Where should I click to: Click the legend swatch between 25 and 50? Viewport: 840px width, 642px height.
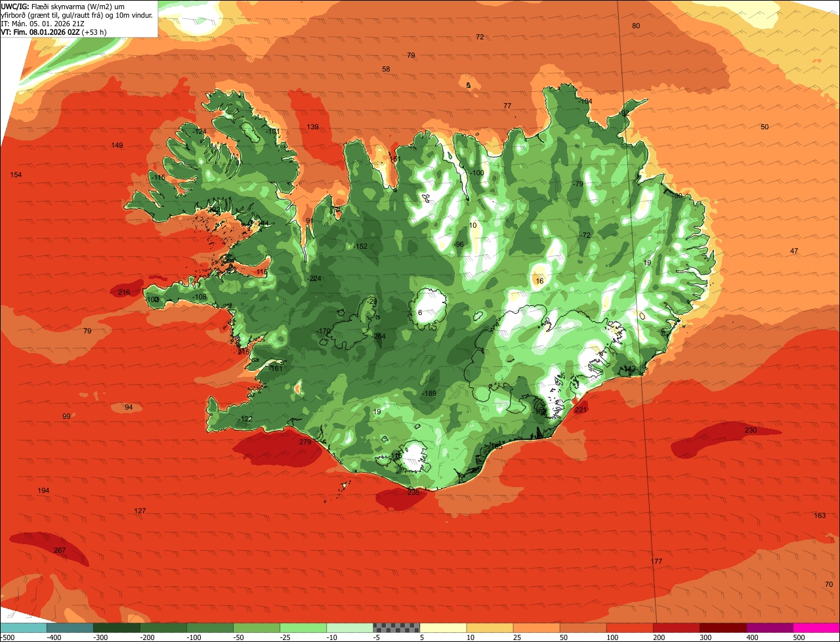click(x=536, y=628)
